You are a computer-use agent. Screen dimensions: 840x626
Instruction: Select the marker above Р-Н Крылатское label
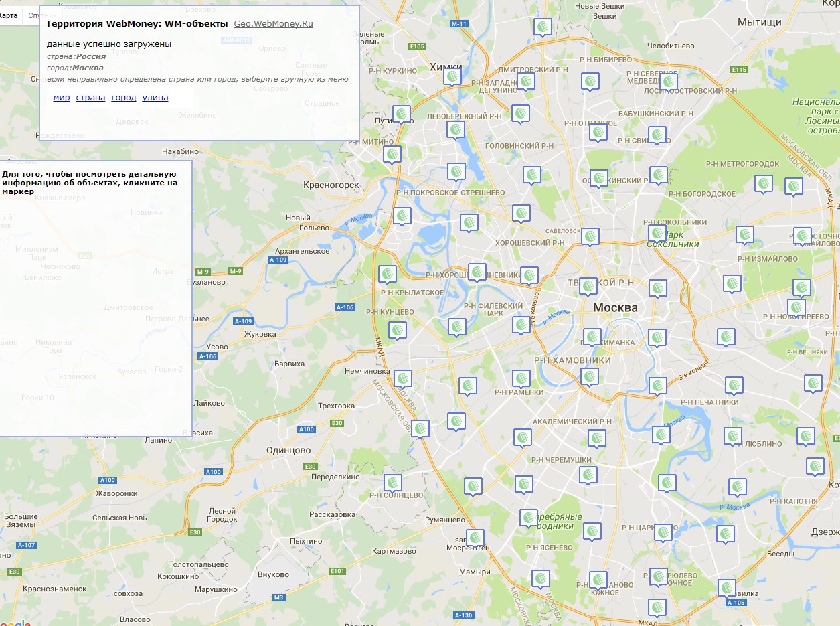(388, 274)
